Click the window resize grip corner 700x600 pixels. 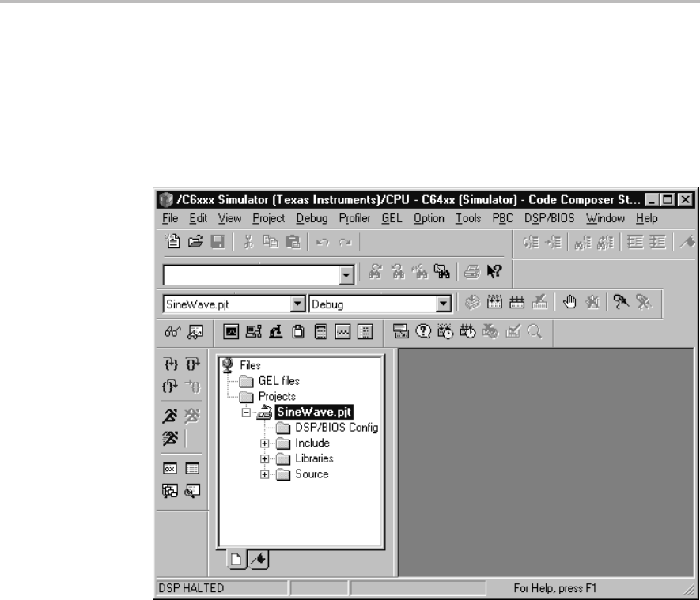tap(689, 590)
